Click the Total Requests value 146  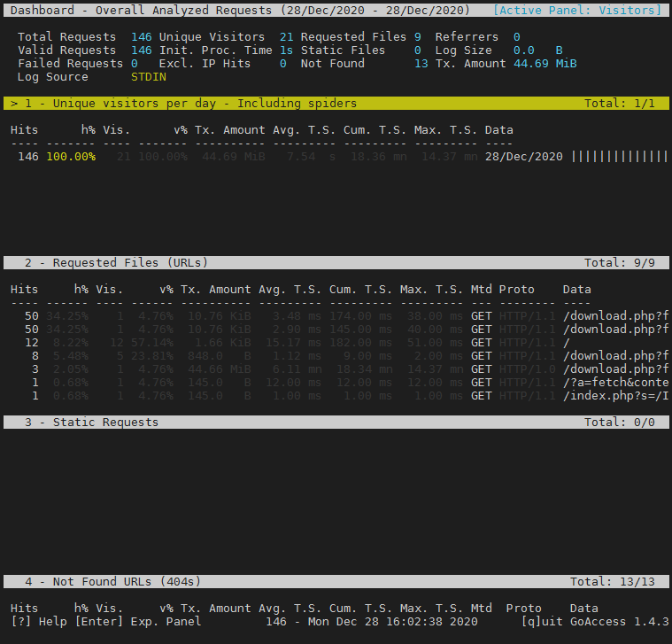(x=142, y=37)
